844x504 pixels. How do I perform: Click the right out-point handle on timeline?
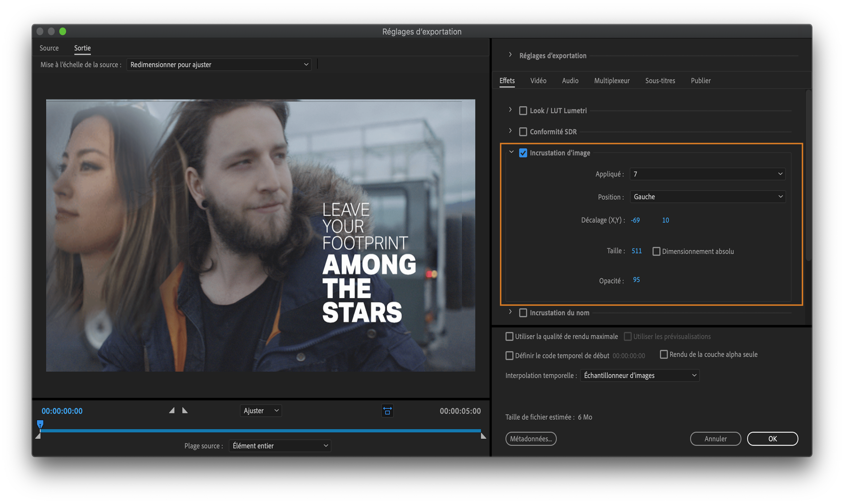coord(483,436)
